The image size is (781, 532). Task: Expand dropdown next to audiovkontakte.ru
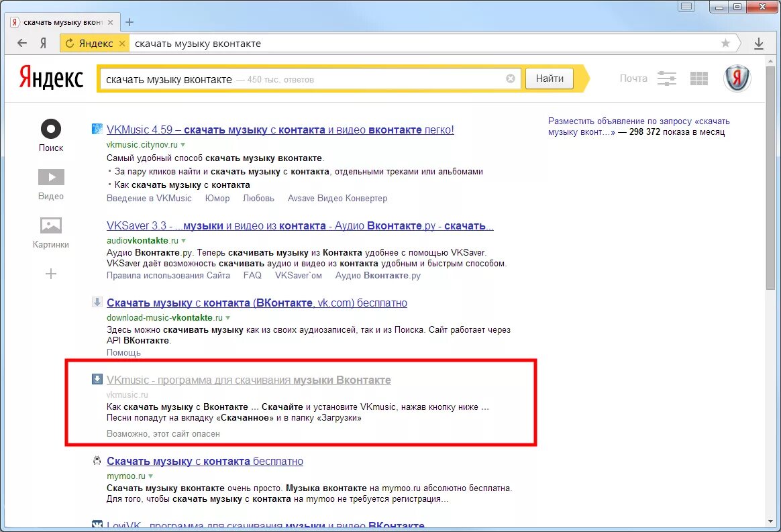[x=184, y=241]
